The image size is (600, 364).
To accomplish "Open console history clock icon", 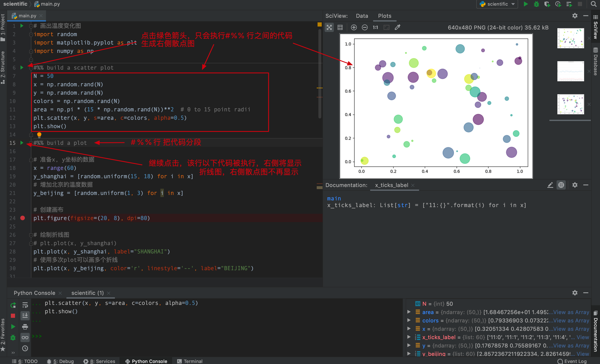I will pyautogui.click(x=25, y=348).
